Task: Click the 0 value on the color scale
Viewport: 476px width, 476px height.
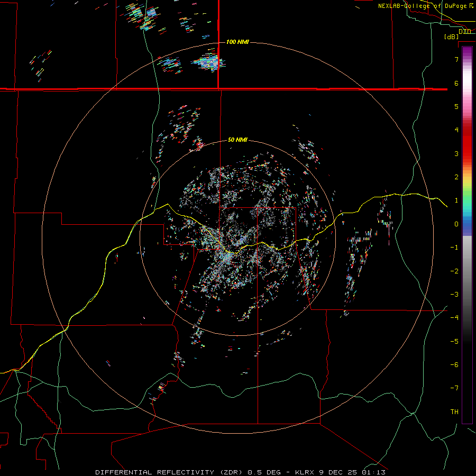Action: pyautogui.click(x=456, y=224)
